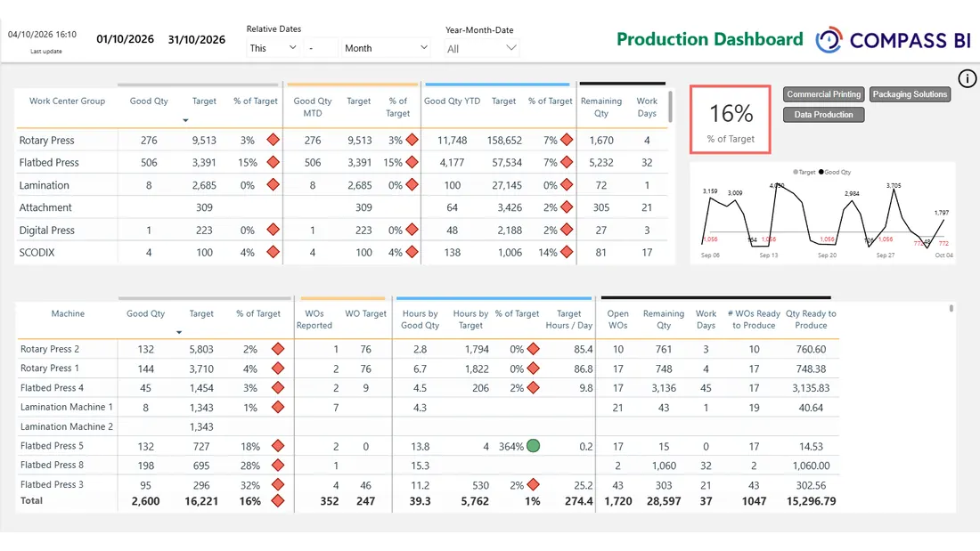The height and width of the screenshot is (551, 980).
Task: Click the red diamond beside Flatbed Press 8's 28%
Action: [x=278, y=466]
